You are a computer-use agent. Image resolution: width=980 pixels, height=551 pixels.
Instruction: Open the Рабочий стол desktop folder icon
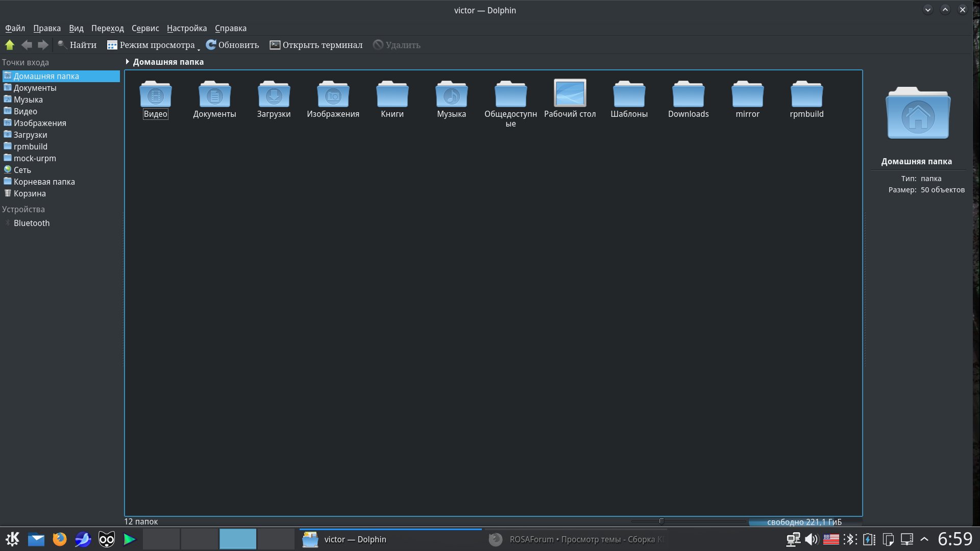[570, 93]
